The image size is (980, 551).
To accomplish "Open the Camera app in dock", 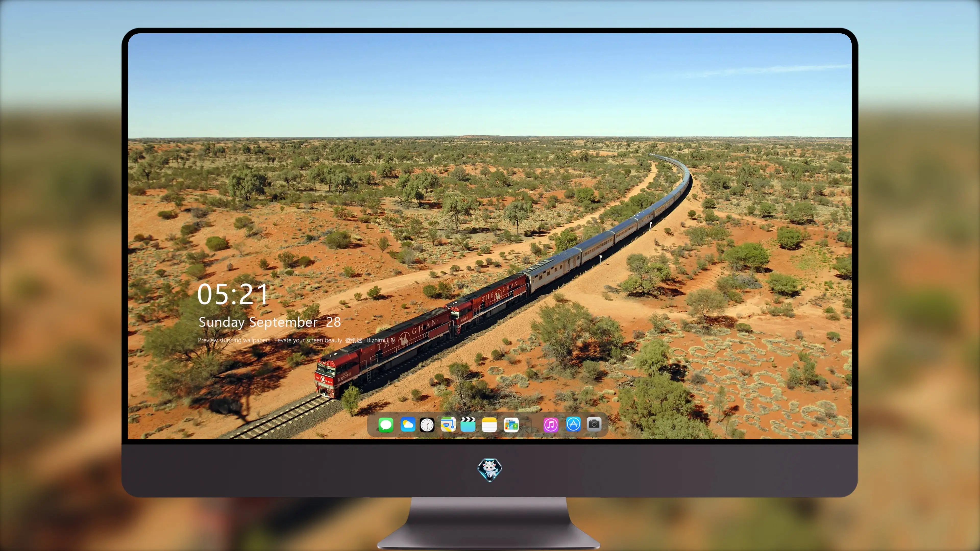I will pos(594,424).
